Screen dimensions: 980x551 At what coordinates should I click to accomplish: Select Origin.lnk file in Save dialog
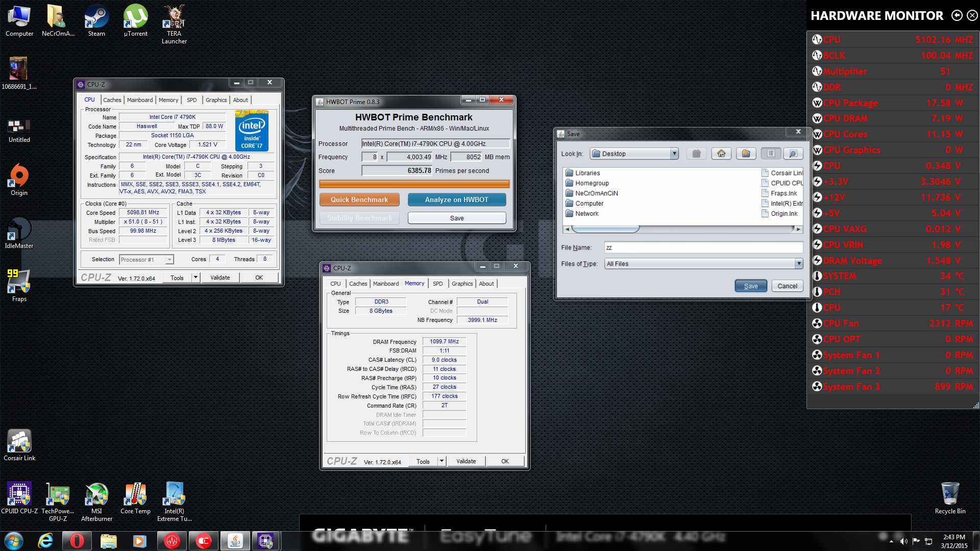click(x=780, y=214)
